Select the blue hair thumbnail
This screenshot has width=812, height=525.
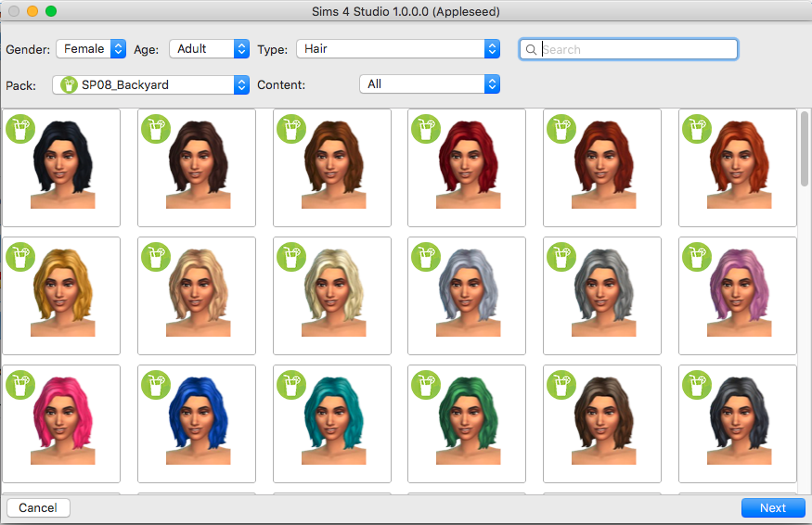tap(197, 424)
